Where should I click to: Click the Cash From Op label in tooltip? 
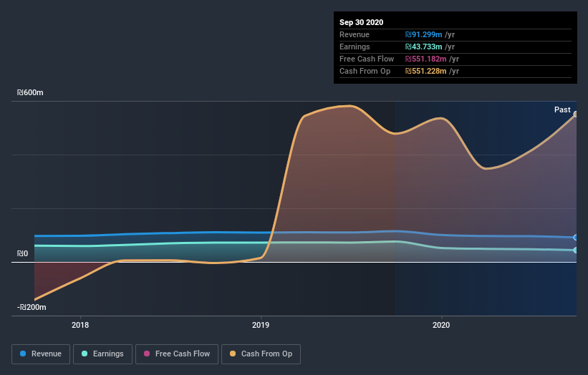pyautogui.click(x=365, y=71)
